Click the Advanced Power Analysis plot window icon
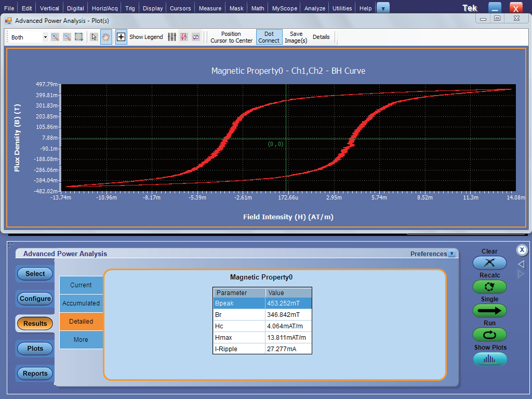This screenshot has height=399, width=532. coord(8,21)
